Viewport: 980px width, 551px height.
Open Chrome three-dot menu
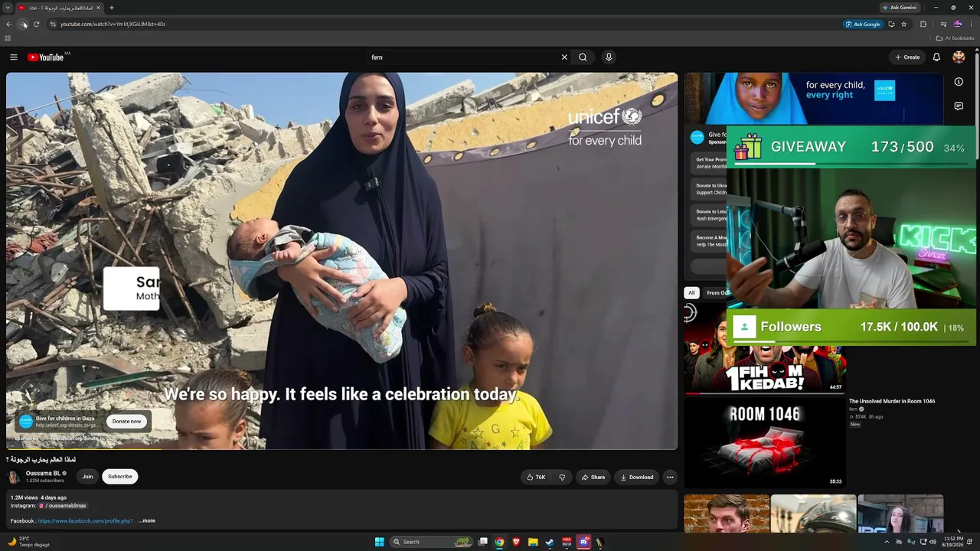971,24
